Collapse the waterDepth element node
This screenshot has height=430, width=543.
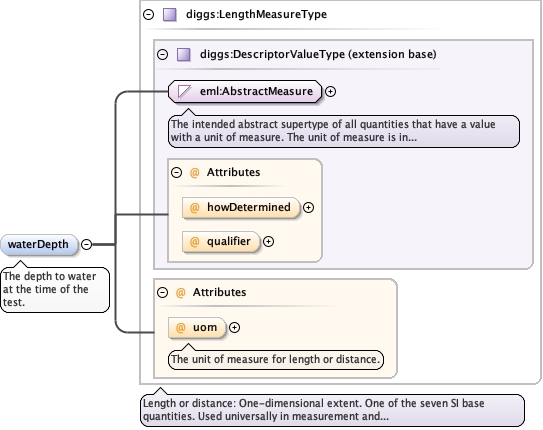coord(86,244)
